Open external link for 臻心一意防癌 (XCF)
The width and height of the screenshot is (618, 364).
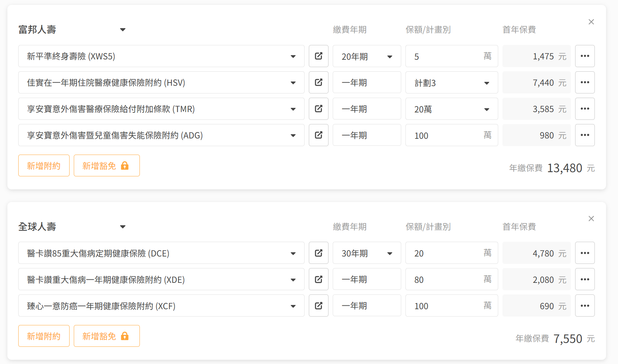318,306
